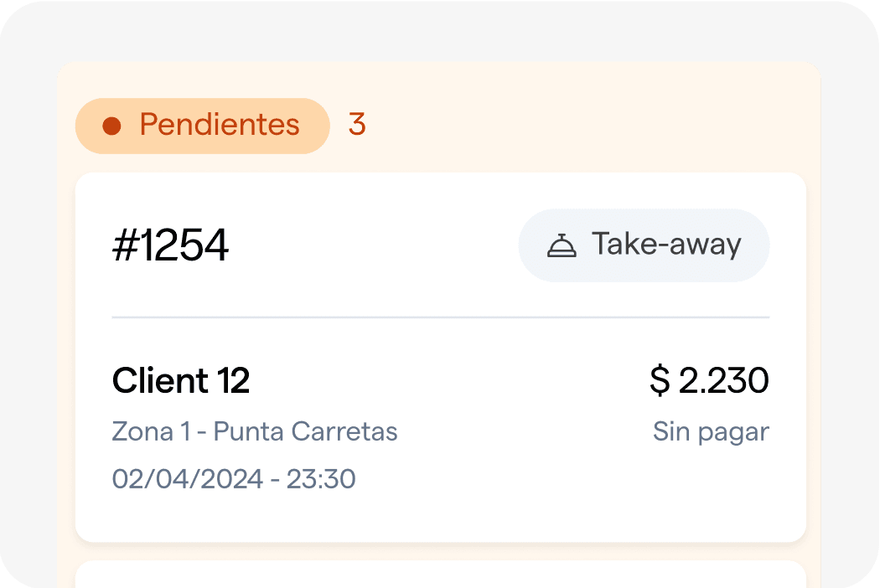Select Zona 1 - Punta Carretas address
This screenshot has height=588, width=880.
(255, 432)
